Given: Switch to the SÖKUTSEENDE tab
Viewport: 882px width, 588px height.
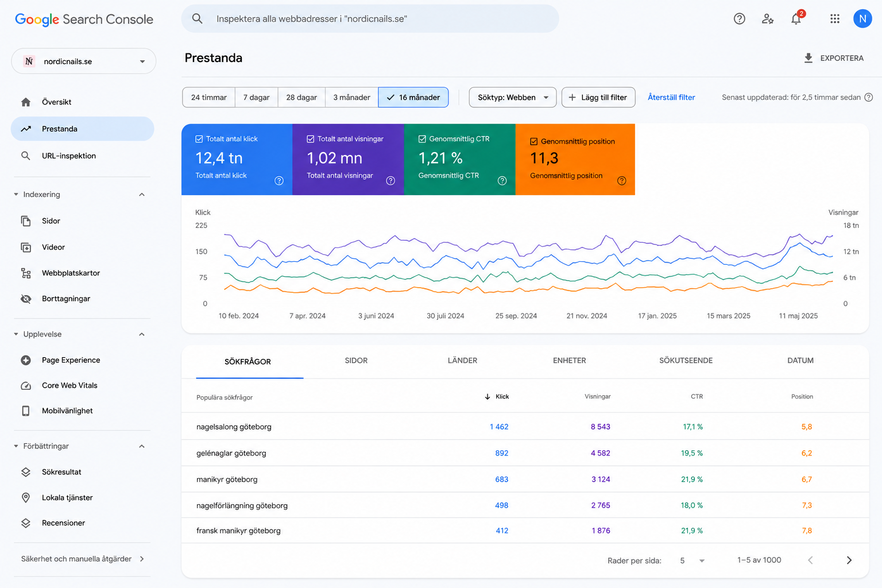Looking at the screenshot, I should point(686,361).
